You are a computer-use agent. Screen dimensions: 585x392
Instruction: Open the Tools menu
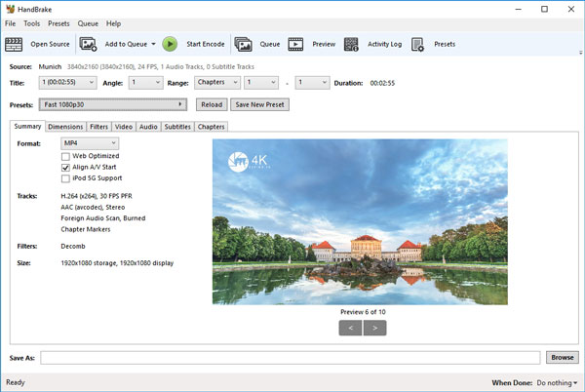click(32, 23)
